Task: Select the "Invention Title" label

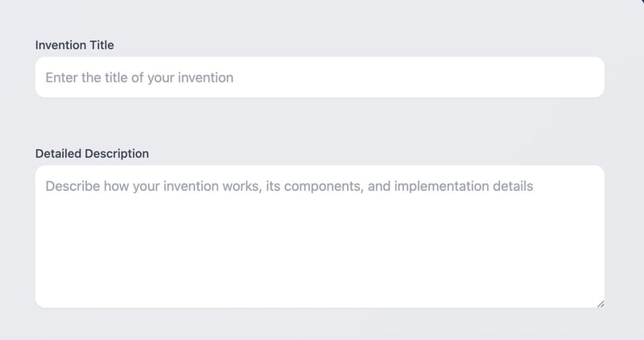Action: tap(75, 45)
